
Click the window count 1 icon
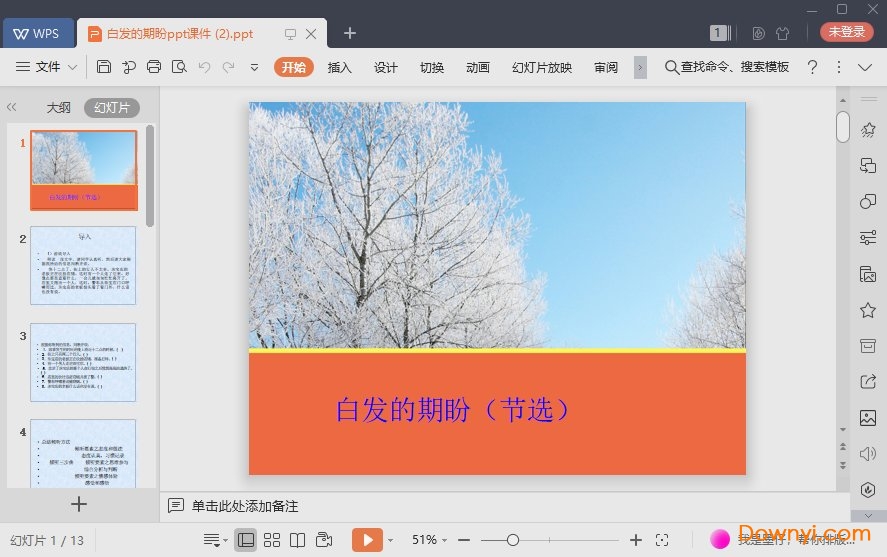click(x=720, y=33)
